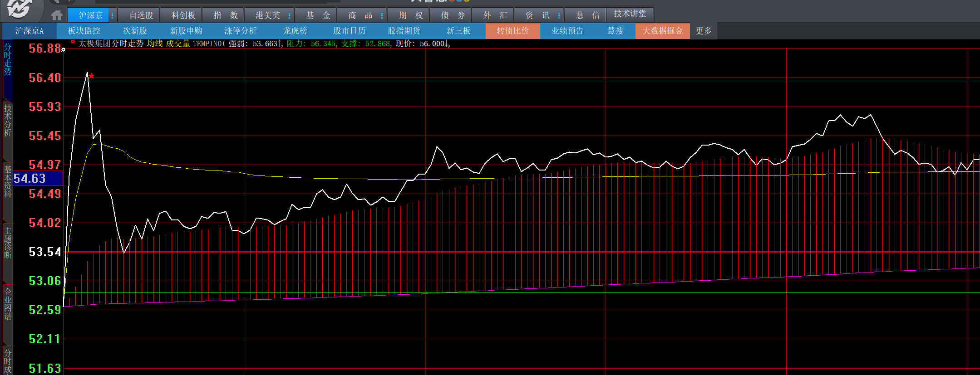Go to the 商品 tab
This screenshot has height=375, width=980.
(360, 15)
